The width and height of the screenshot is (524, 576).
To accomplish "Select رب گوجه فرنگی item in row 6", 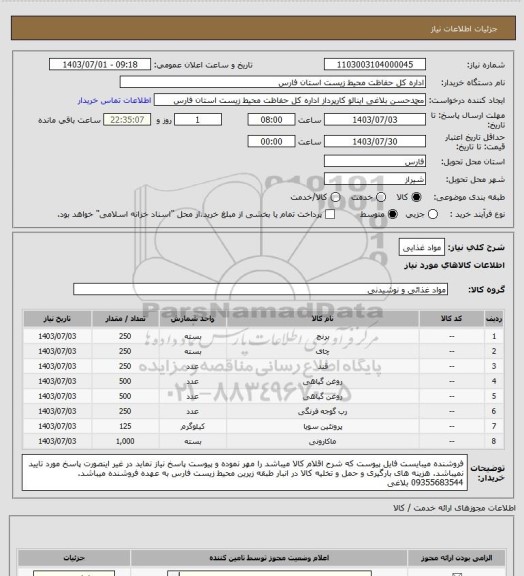I will (323, 411).
